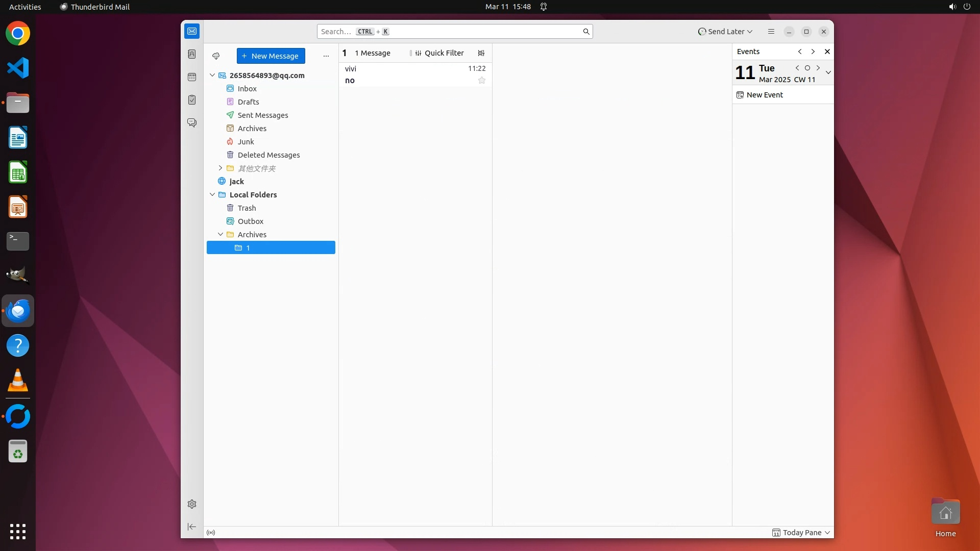Click the New Message button
Screen dimensions: 980x551
271,56
